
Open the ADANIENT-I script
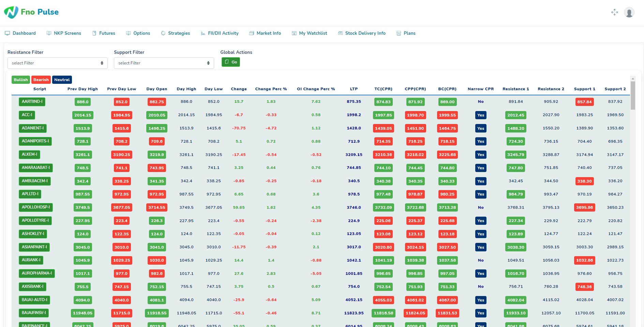pyautogui.click(x=33, y=128)
